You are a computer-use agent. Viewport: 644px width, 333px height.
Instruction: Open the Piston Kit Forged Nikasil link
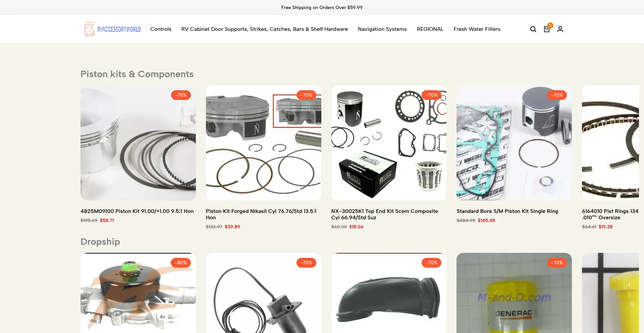click(x=261, y=214)
